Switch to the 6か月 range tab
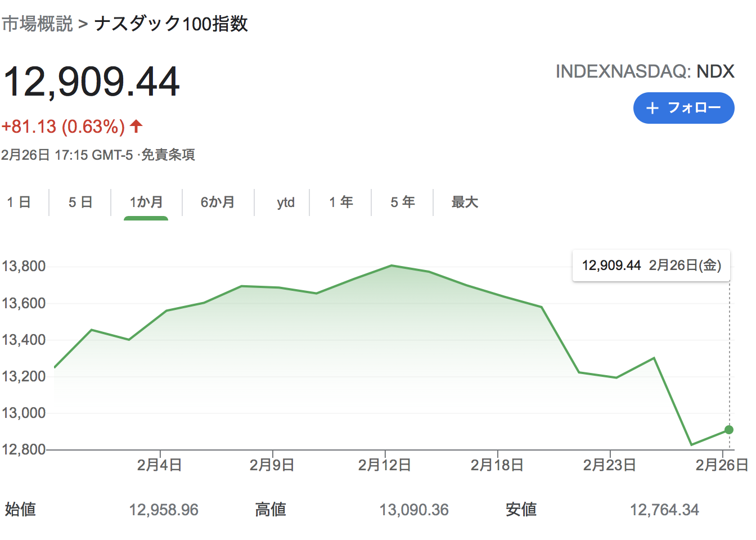 click(x=218, y=202)
